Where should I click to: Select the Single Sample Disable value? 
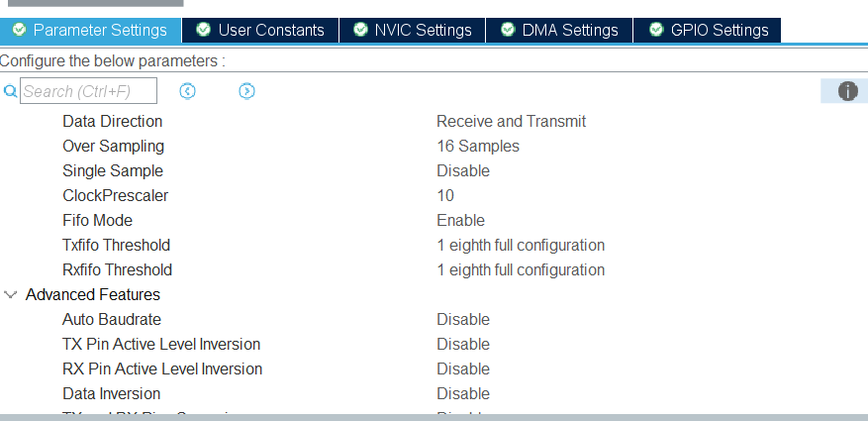click(463, 170)
